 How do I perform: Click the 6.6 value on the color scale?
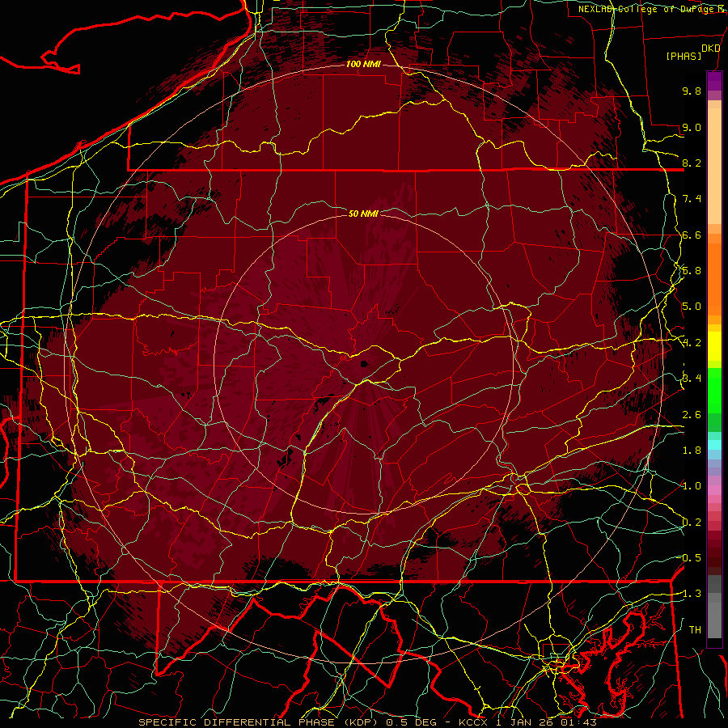click(692, 235)
